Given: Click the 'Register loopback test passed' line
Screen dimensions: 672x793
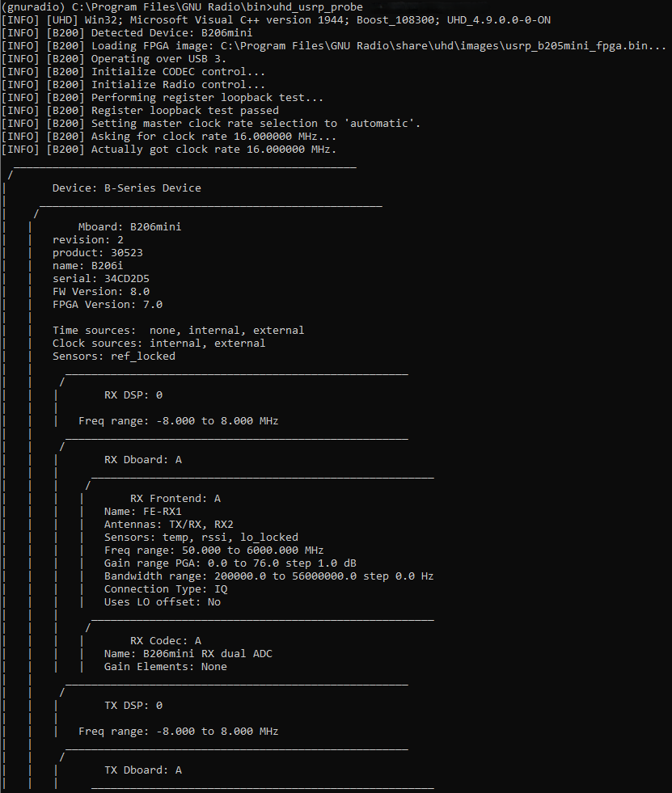Looking at the screenshot, I should (184, 110).
